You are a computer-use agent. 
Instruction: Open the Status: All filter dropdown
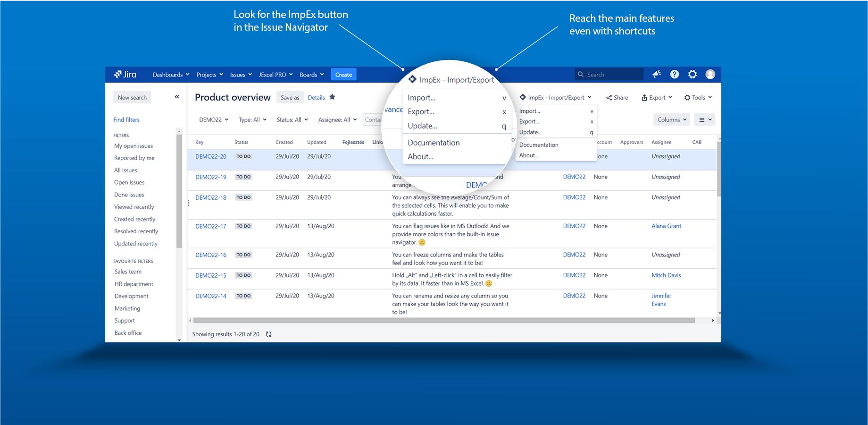point(292,120)
